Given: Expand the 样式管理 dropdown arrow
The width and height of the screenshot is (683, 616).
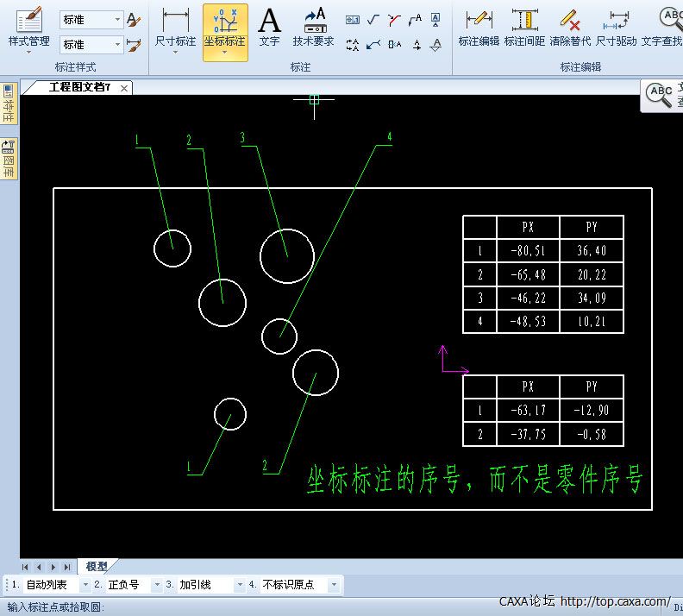Looking at the screenshot, I should [x=28, y=53].
